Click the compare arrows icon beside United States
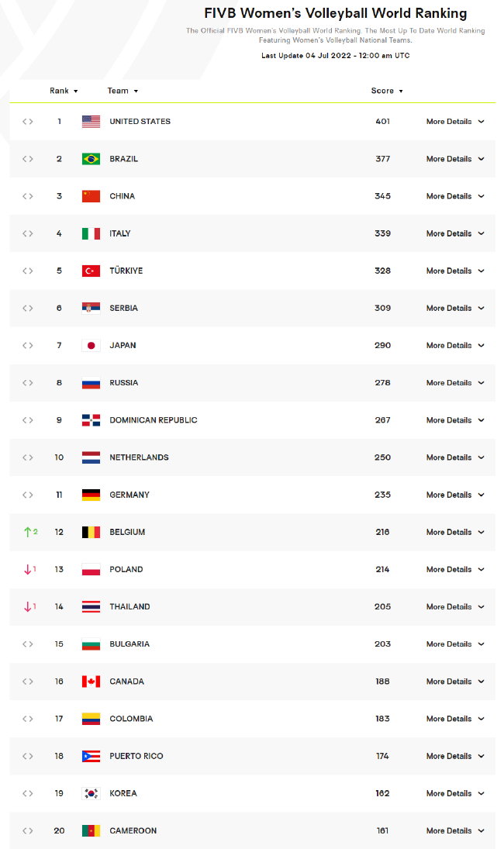504x849 pixels. [28, 121]
